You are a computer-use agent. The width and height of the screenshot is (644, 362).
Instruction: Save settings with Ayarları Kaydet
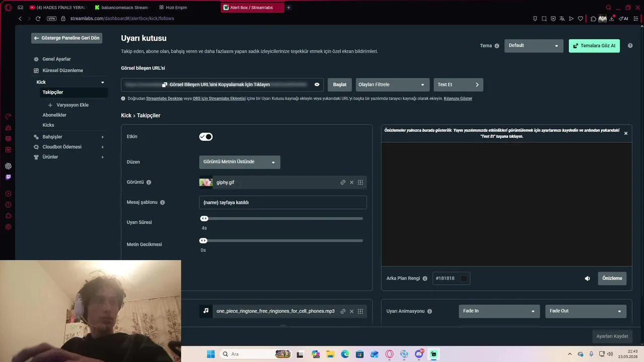(612, 336)
